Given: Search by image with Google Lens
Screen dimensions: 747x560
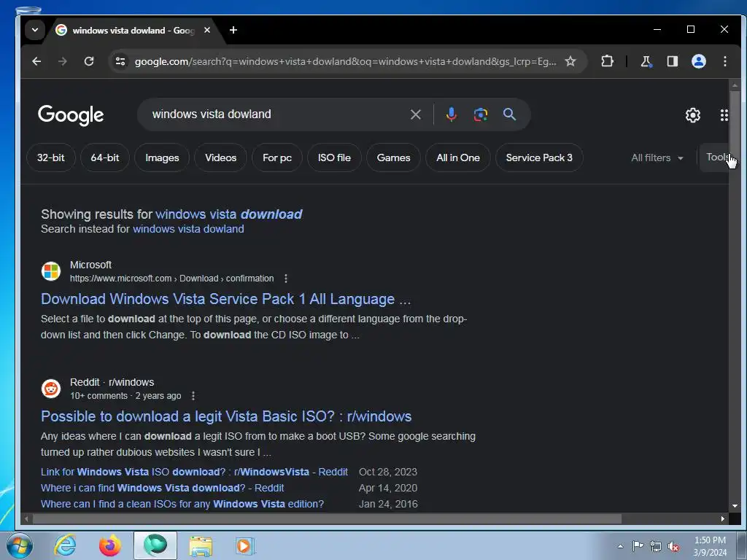Looking at the screenshot, I should click(x=480, y=114).
